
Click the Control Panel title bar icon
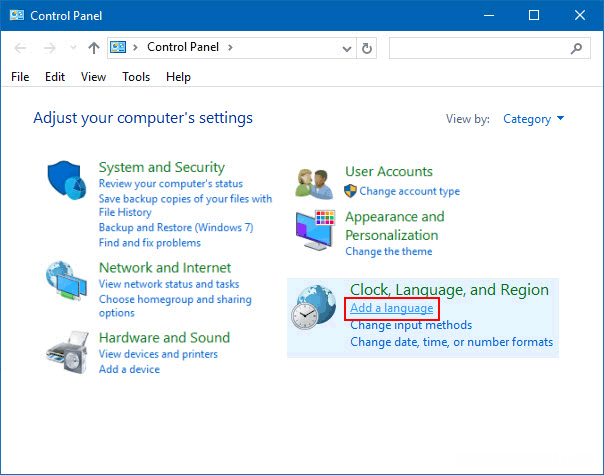[17, 15]
